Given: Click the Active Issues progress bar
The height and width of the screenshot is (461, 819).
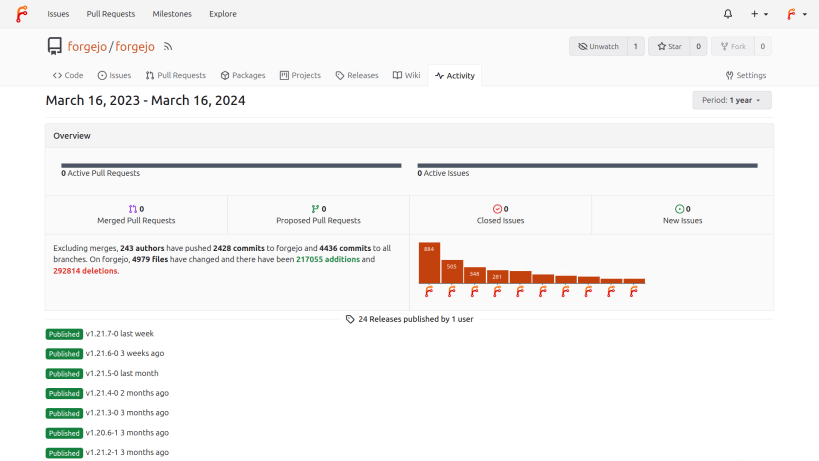Looking at the screenshot, I should pos(587,166).
